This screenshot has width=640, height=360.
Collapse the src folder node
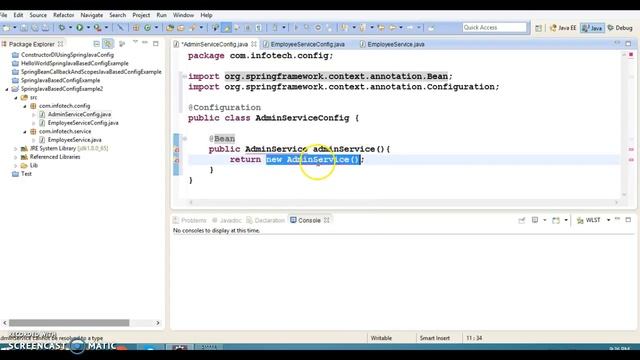16,98
